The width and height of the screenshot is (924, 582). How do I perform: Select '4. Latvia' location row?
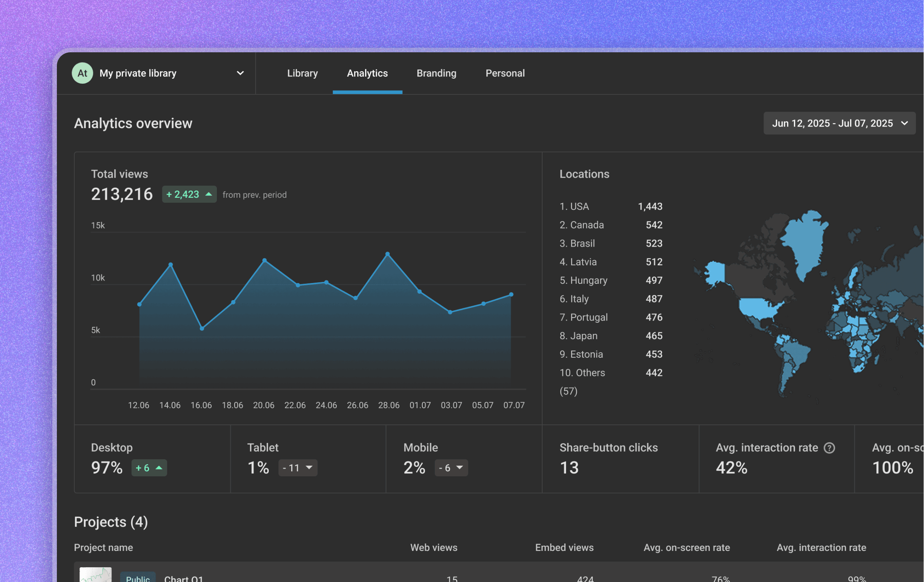click(611, 262)
